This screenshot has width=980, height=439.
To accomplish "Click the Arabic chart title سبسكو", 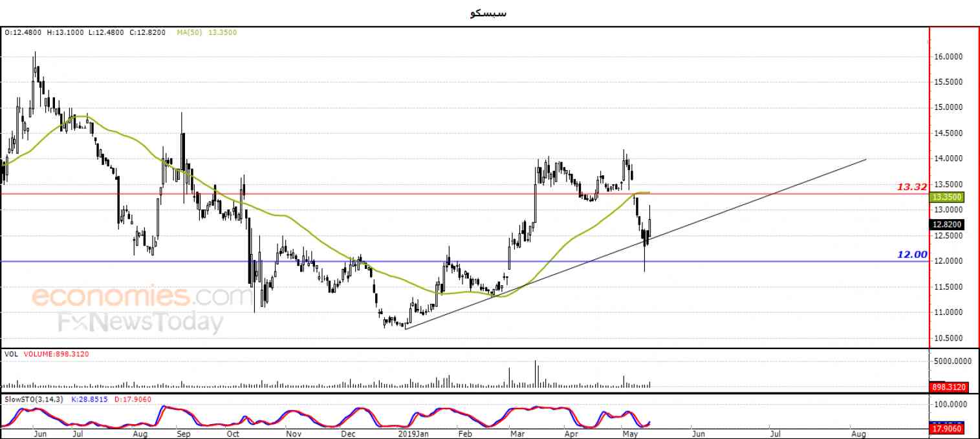I will [x=488, y=12].
